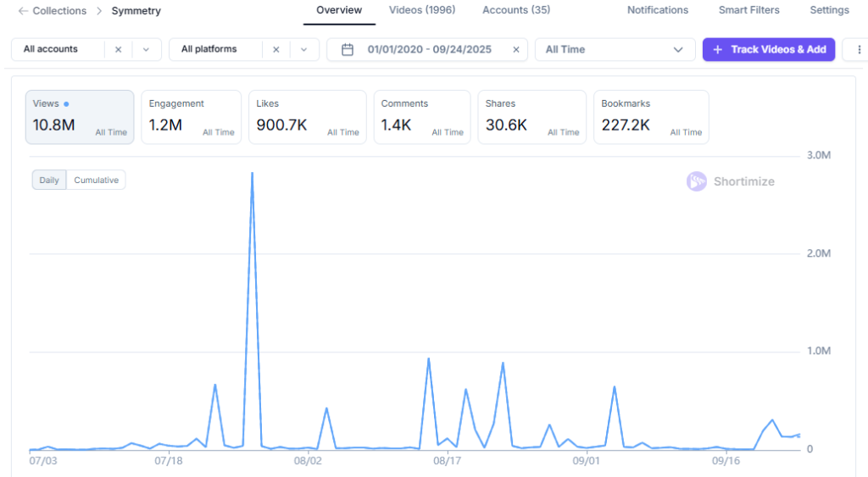The image size is (868, 477).
Task: Clear the All accounts filter with X
Action: pyautogui.click(x=118, y=50)
